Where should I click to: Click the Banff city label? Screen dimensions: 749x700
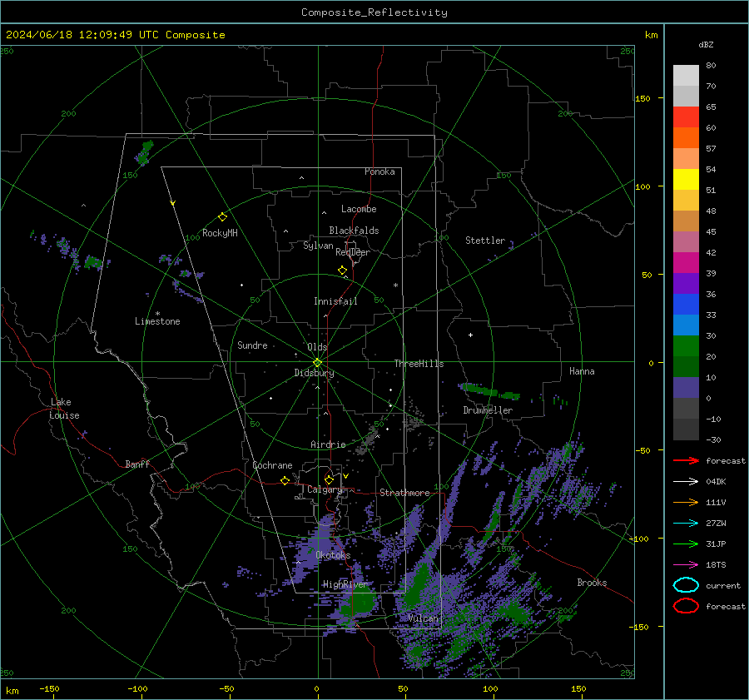tap(137, 464)
